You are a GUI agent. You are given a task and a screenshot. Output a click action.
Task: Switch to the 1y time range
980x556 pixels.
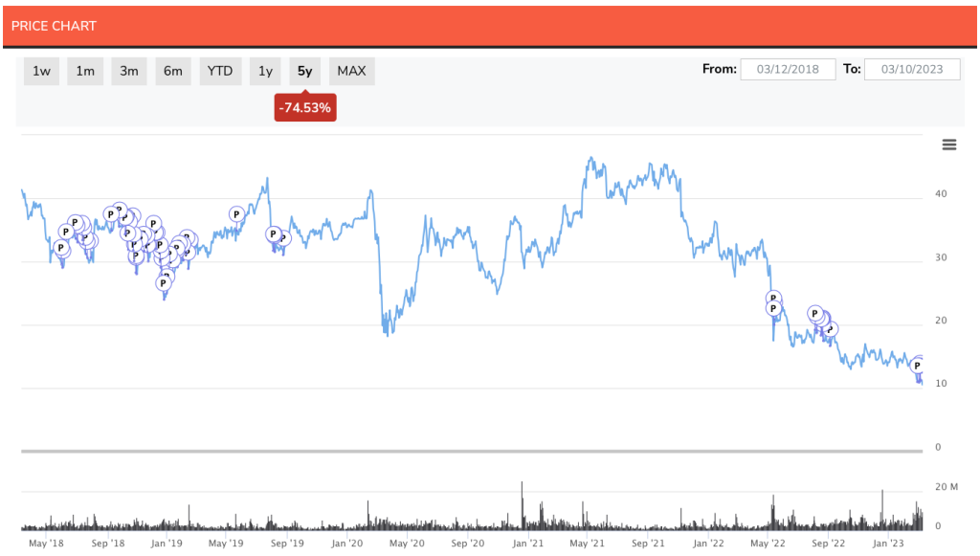click(x=266, y=71)
